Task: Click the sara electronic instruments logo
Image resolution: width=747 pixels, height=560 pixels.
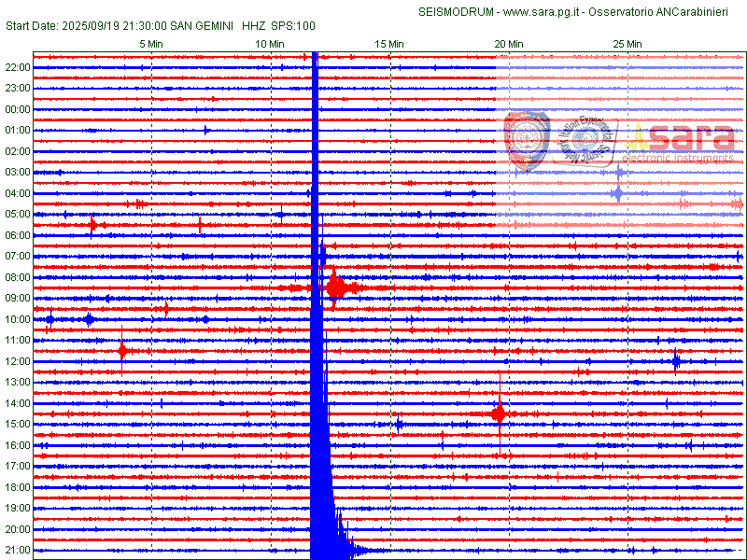Action: 681,141
